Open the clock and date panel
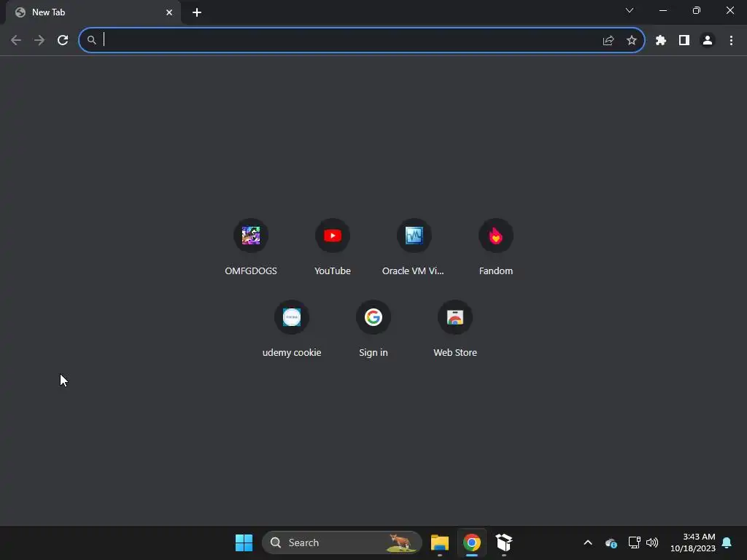Viewport: 747px width, 560px height. [693, 542]
